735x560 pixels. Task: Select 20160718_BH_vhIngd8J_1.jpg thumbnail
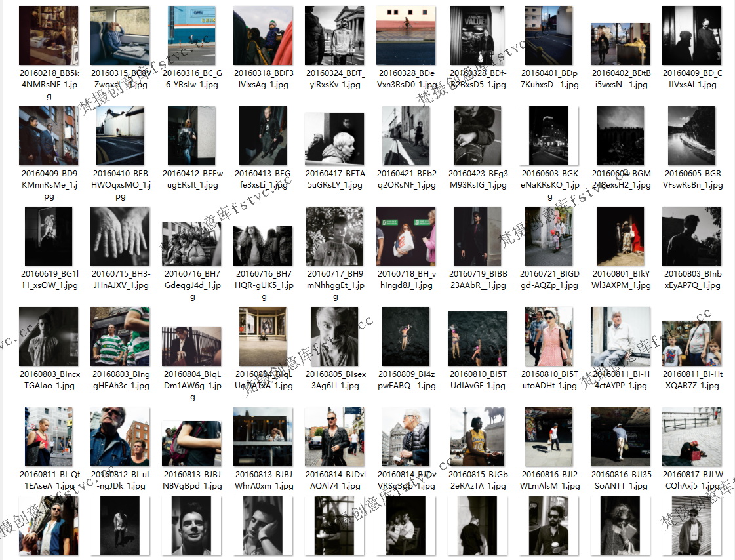(407, 236)
